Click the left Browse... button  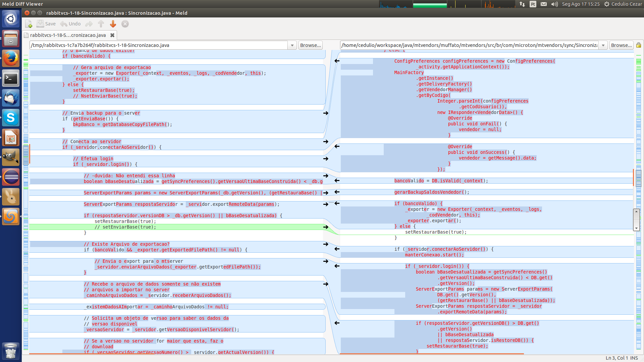pos(310,45)
